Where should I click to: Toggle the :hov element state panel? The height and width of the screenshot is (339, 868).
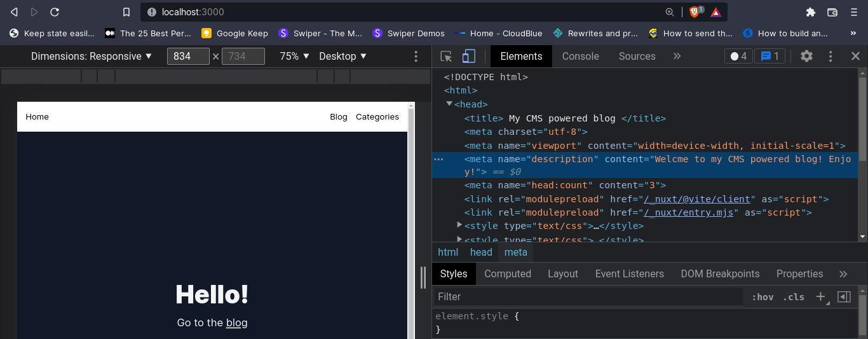point(763,297)
